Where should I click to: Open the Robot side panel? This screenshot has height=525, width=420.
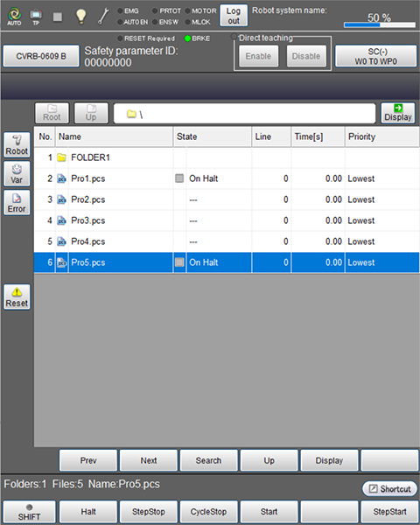pos(17,145)
